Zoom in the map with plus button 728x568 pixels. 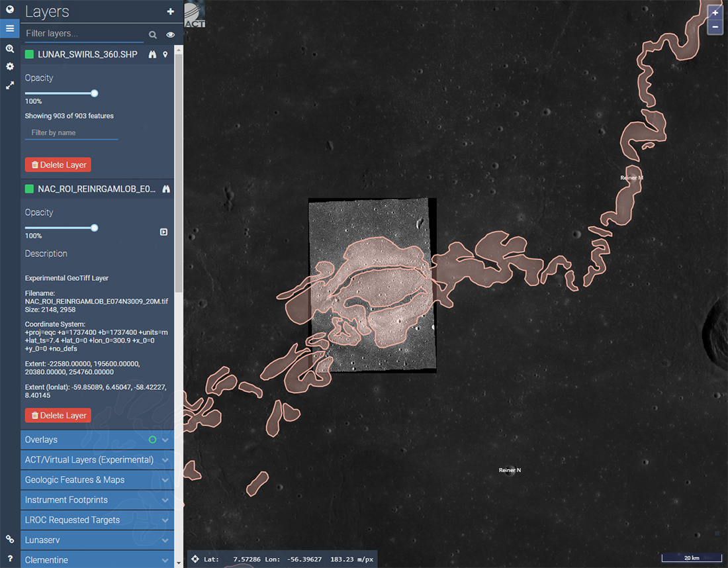715,13
